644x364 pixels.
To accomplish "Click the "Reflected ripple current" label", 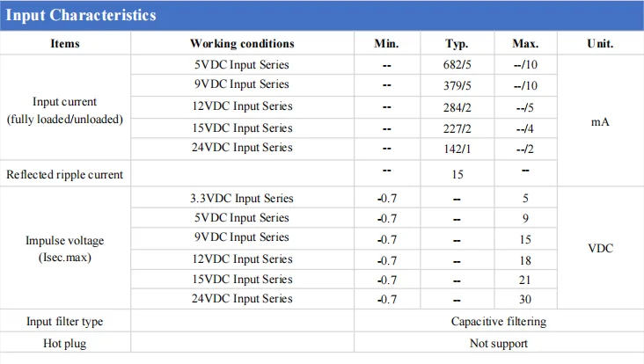I will point(65,174).
